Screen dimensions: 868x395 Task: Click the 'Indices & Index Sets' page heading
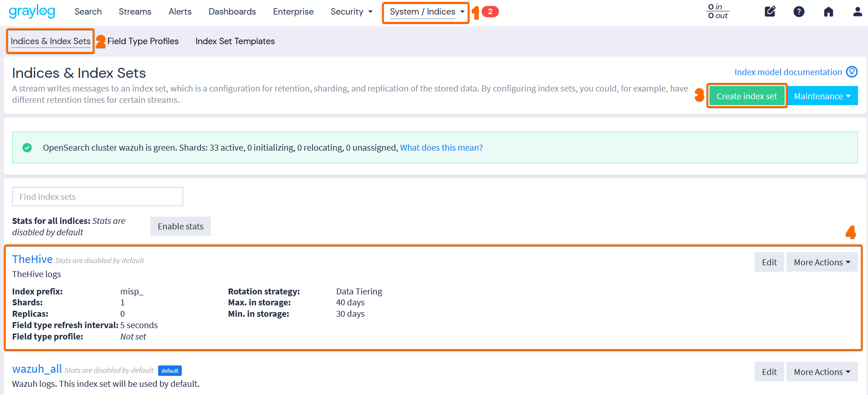79,73
